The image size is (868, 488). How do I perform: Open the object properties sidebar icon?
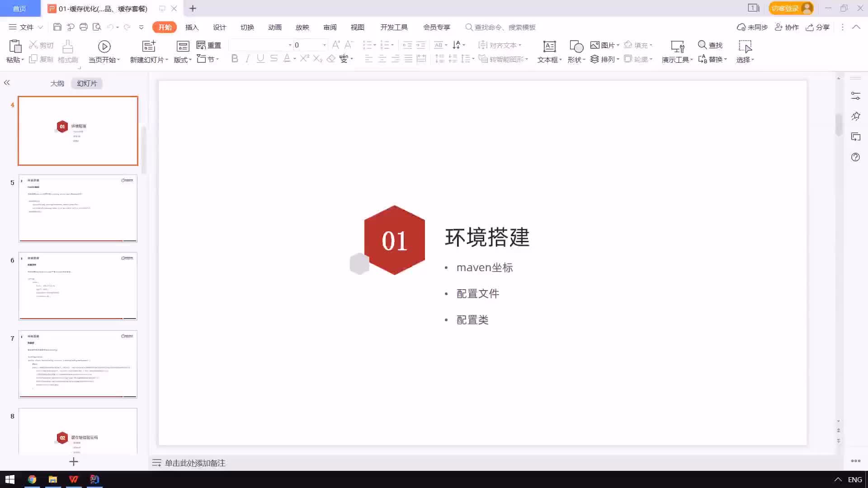[855, 96]
